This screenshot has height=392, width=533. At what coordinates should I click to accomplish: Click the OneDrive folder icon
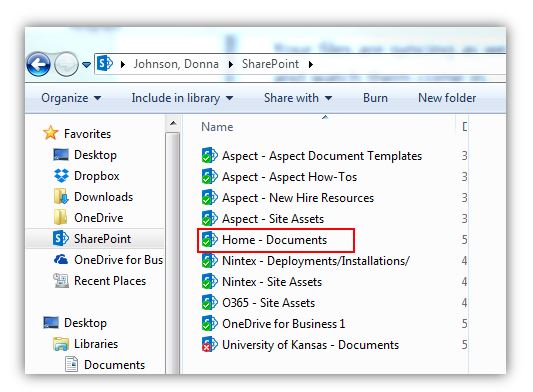point(61,217)
